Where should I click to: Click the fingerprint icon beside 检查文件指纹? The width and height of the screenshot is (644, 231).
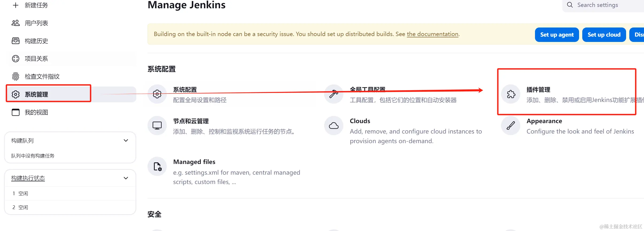[x=16, y=76]
